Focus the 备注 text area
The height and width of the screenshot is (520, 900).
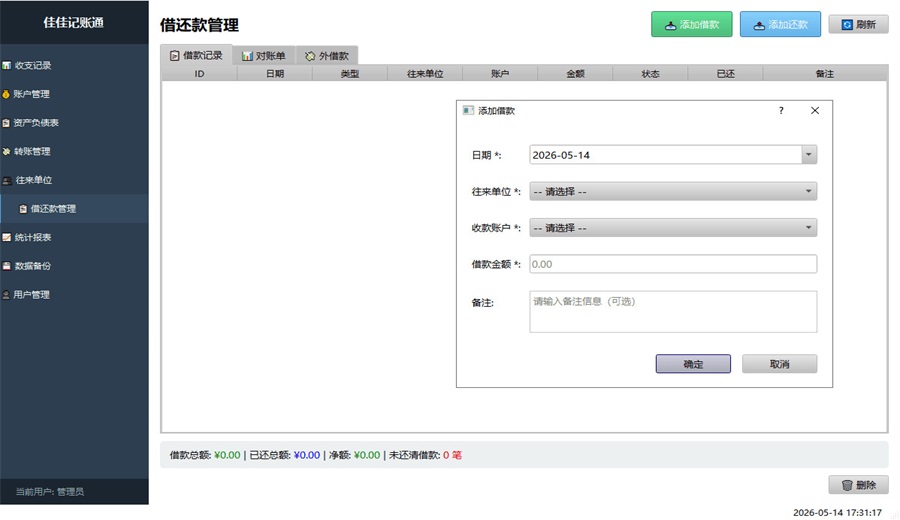(x=673, y=312)
